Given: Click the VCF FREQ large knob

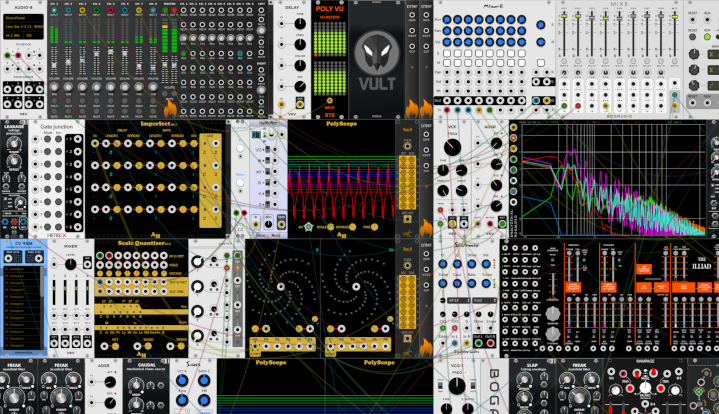Looking at the screenshot, I should [x=452, y=147].
